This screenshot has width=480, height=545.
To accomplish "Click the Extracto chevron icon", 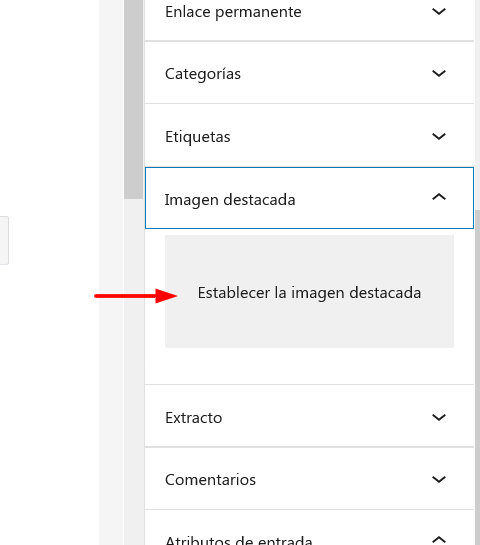I will point(439,417).
